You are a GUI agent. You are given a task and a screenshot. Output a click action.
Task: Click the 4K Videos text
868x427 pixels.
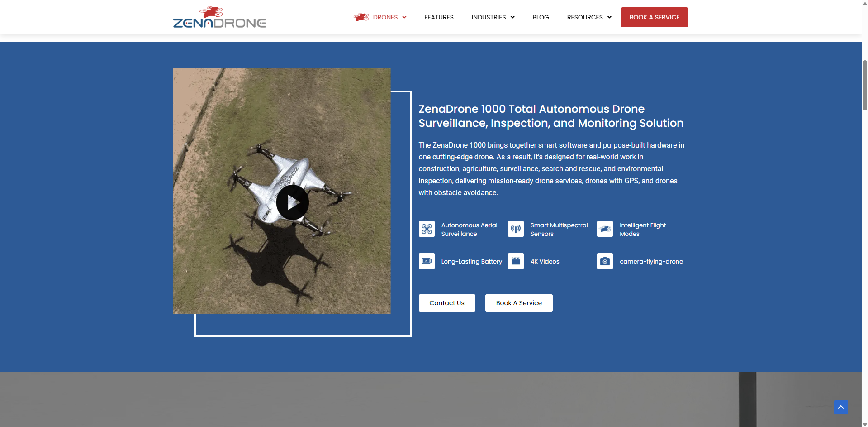tap(545, 261)
